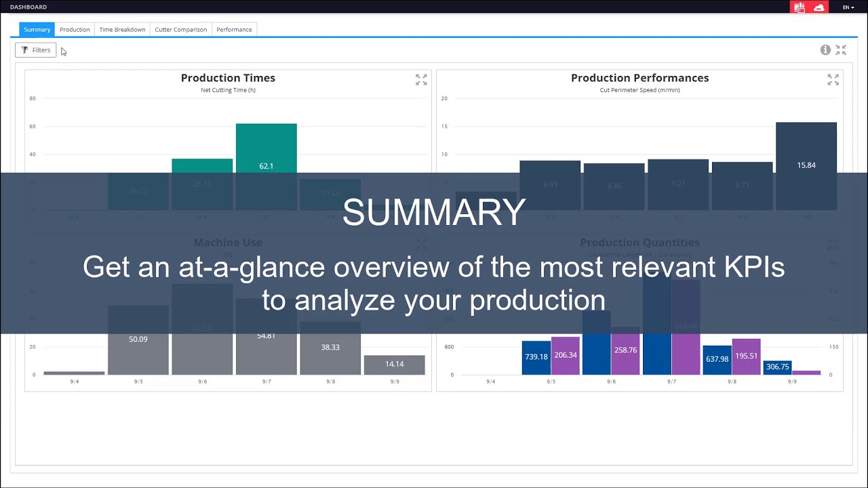View the Performance tab
The height and width of the screenshot is (488, 868).
coord(234,30)
